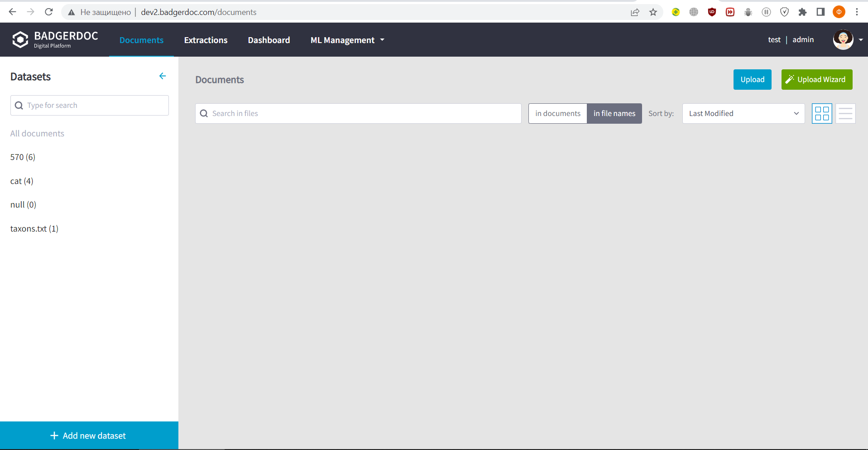This screenshot has width=868, height=450.
Task: Open the user profile avatar
Action: (x=843, y=39)
